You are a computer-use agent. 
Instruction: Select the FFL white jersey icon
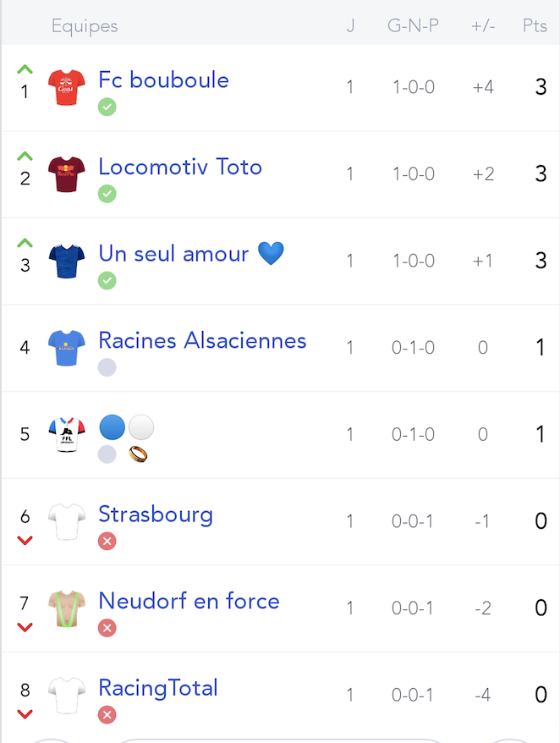(66, 434)
